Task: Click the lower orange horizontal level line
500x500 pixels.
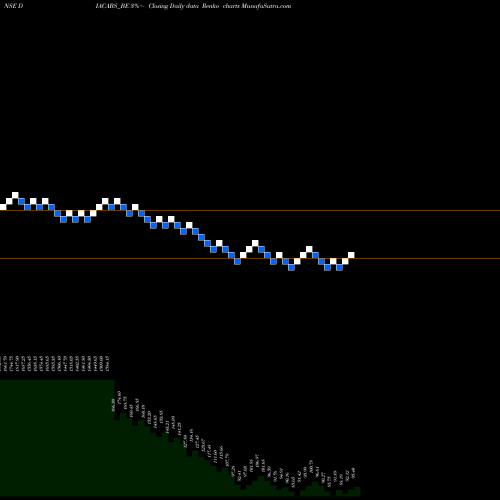Action: [x=250, y=259]
